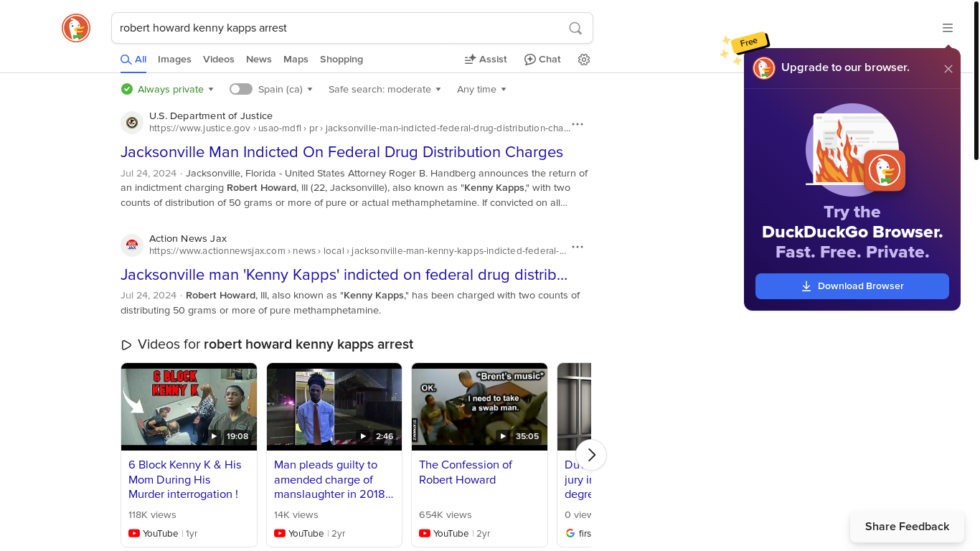Open the justice.gov result URL

[x=359, y=128]
